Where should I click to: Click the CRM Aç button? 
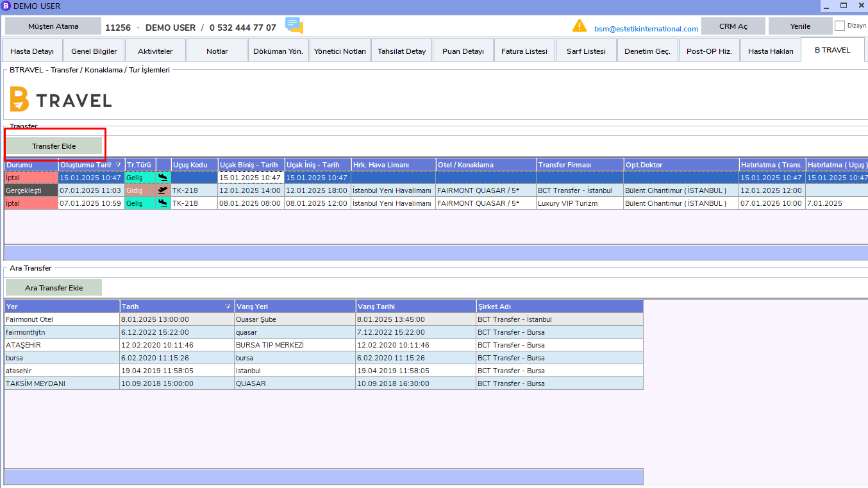(733, 26)
